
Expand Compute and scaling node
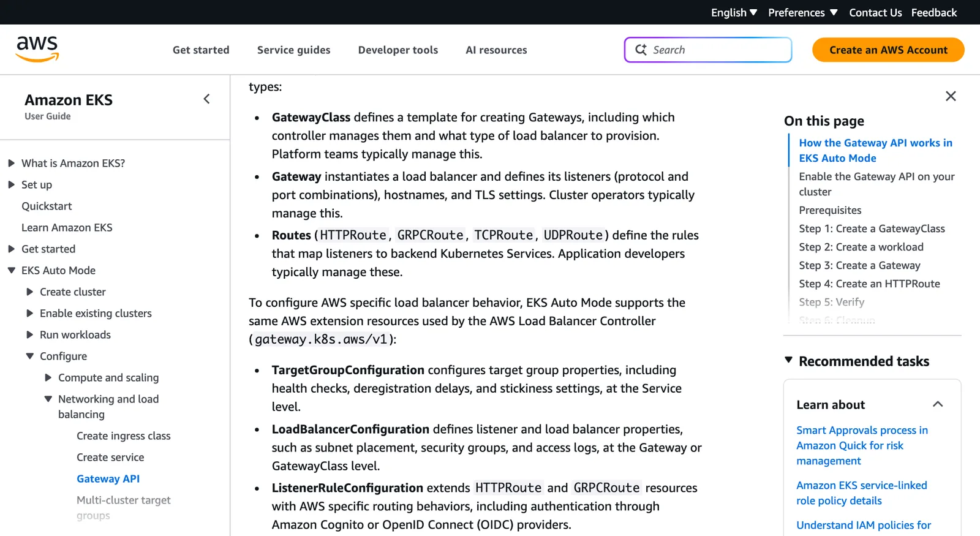(48, 377)
